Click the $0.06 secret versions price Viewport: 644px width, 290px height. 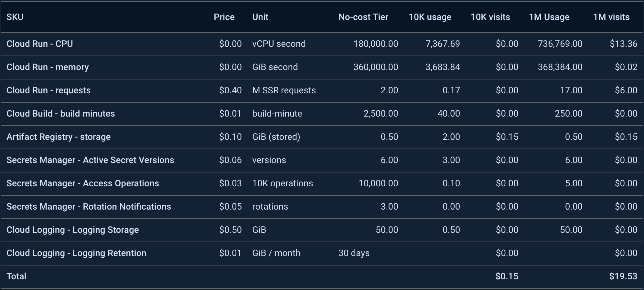(231, 160)
